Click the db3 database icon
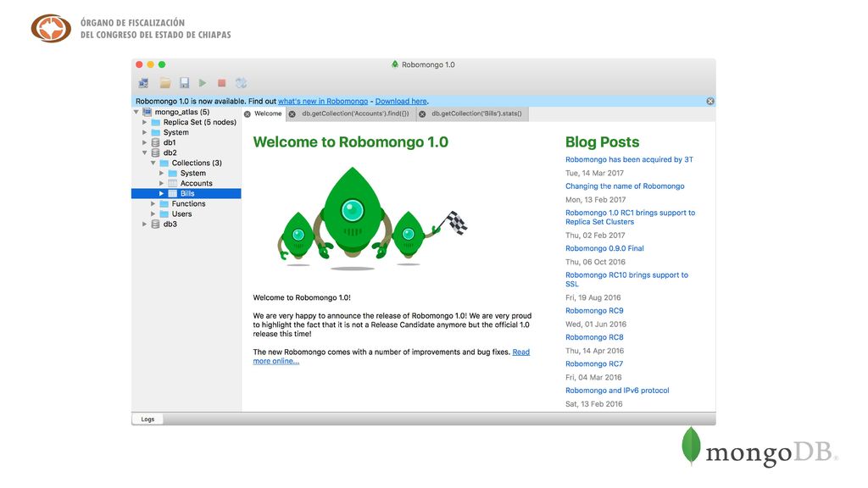Image resolution: width=868 pixels, height=488 pixels. coord(156,224)
